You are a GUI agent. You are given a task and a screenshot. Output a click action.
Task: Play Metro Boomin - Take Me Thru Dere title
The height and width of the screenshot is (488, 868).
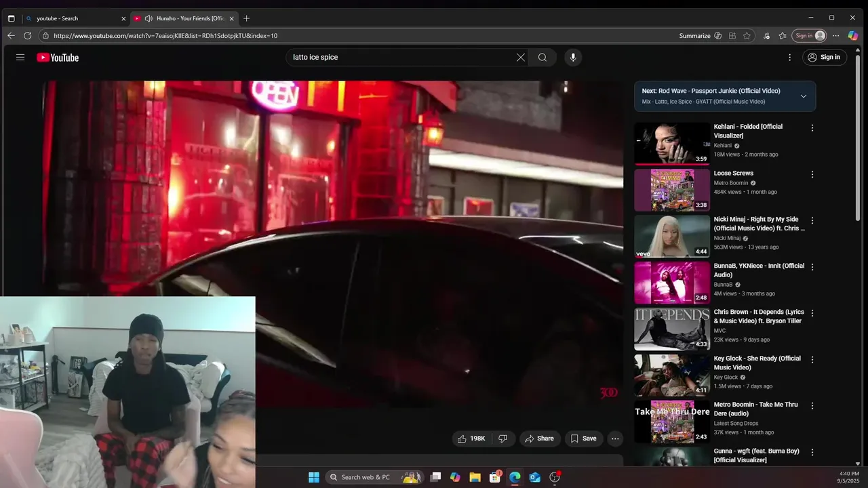tap(755, 409)
